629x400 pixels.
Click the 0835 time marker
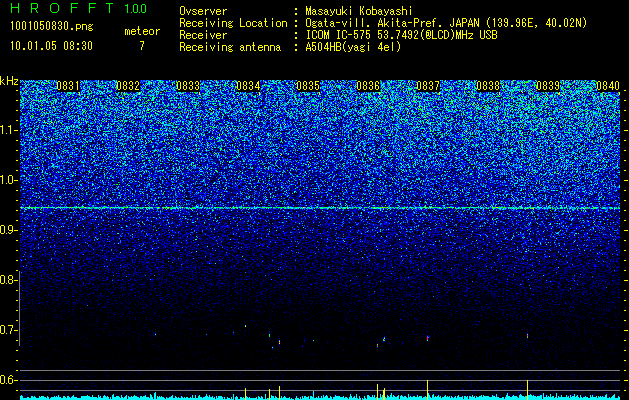(x=308, y=85)
